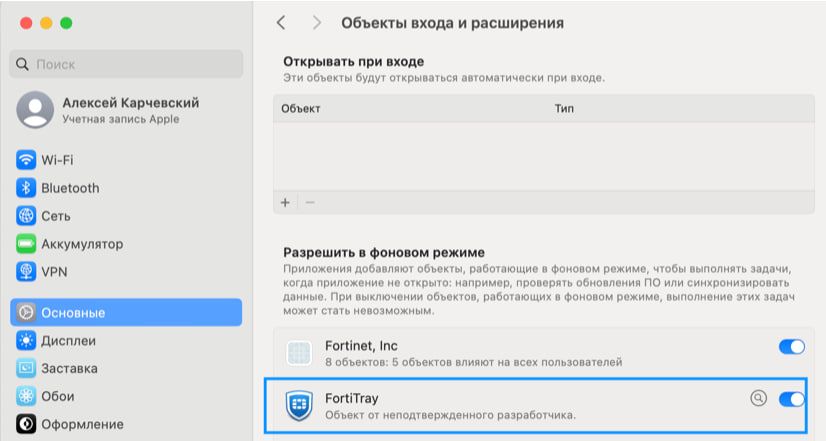826x441 pixels.
Task: Disable Fortinet, Inc background toggle
Action: pos(791,347)
